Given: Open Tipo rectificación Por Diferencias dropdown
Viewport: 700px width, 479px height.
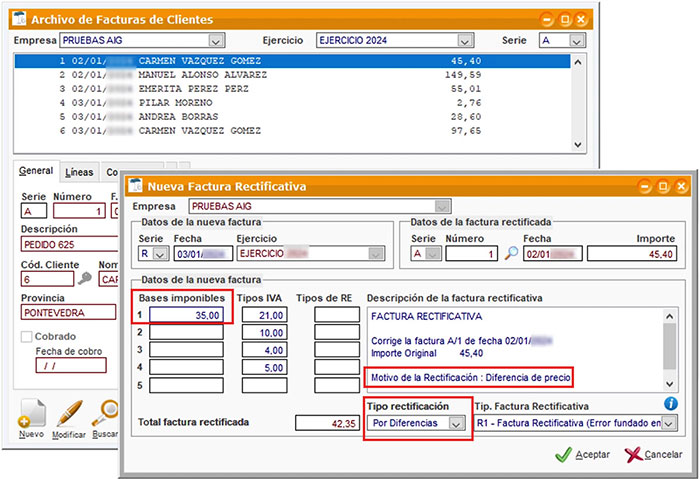Looking at the screenshot, I should (x=456, y=423).
